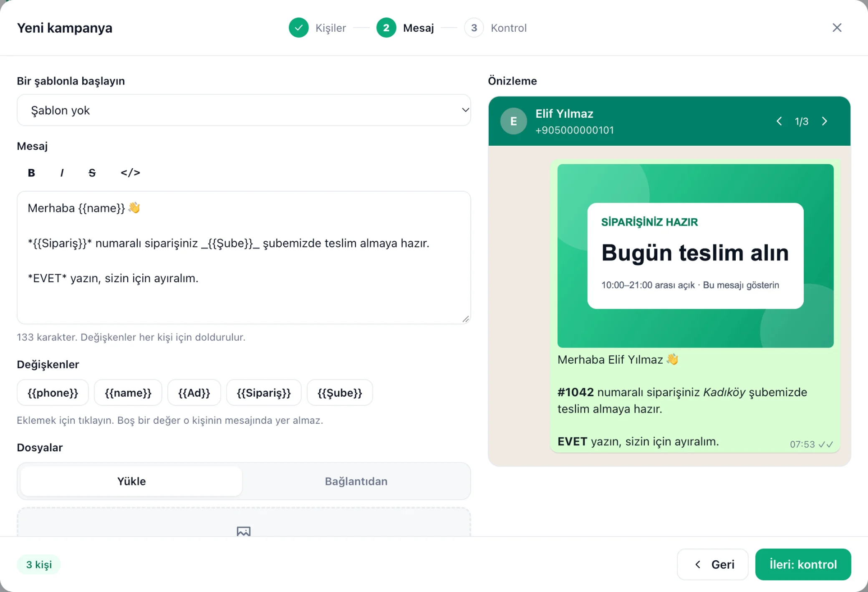Go back with the Geri button

point(713,564)
